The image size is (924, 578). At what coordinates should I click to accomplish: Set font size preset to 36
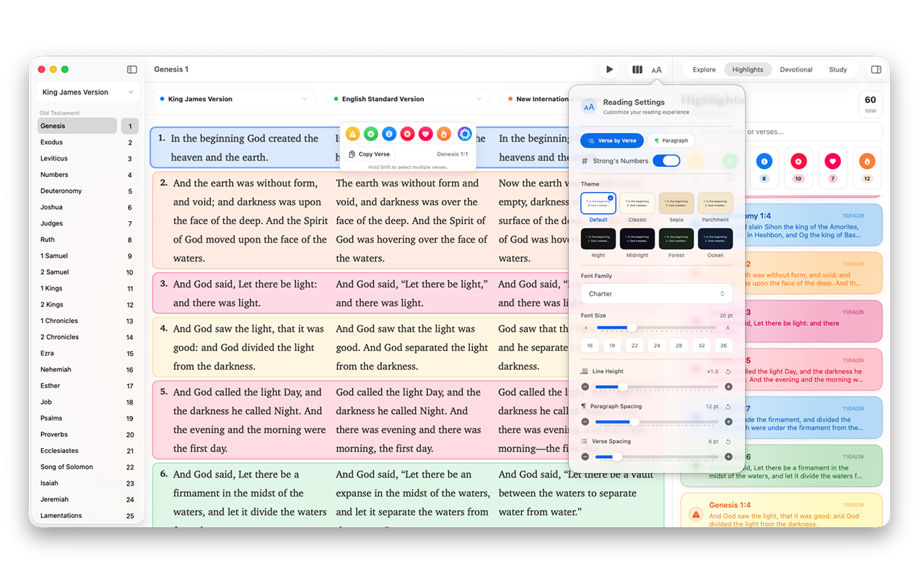[x=723, y=346]
